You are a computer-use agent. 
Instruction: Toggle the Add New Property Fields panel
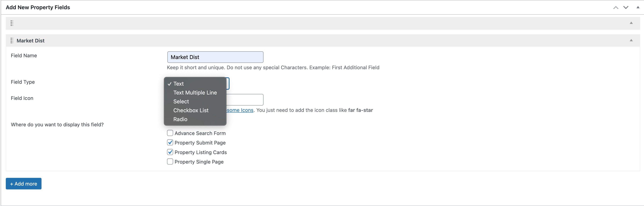[638, 8]
